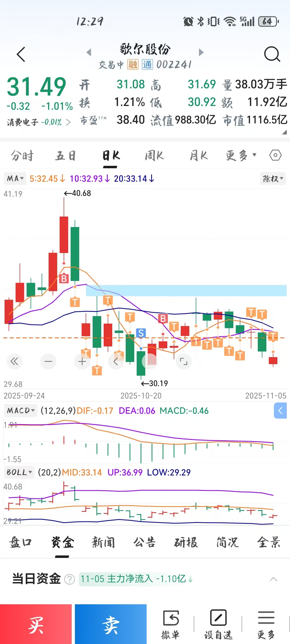Image resolution: width=290 pixels, height=644 pixels.
Task: Switch to 五日 chart tab
Action: coord(66,156)
